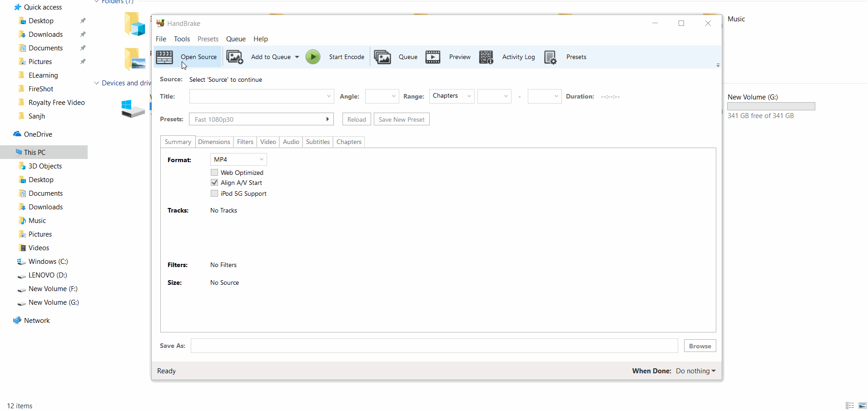
Task: Open 3D Objects under This PC
Action: pos(45,166)
